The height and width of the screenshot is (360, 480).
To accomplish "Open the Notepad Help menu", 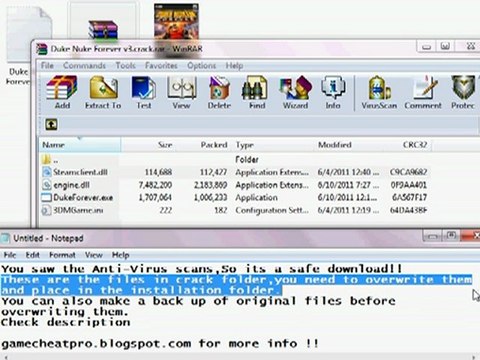I will pos(121,255).
